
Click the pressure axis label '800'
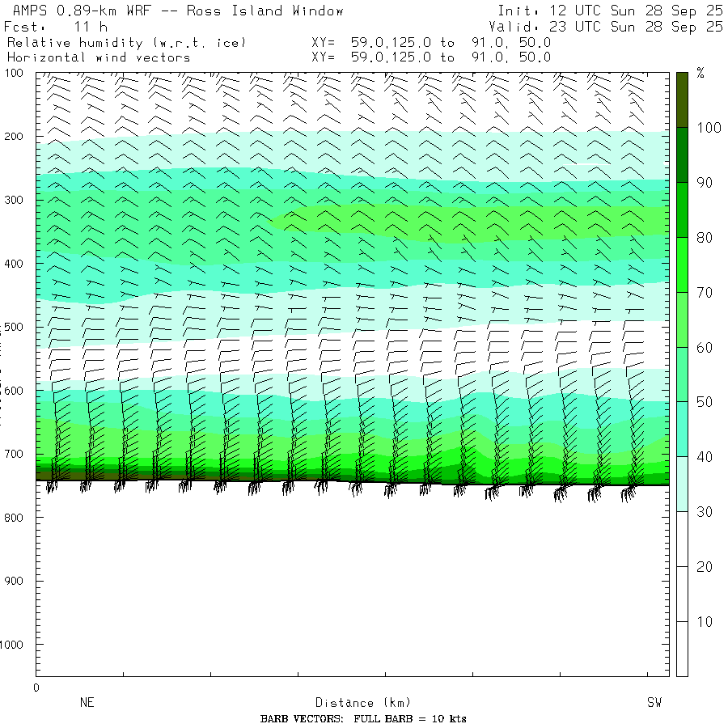point(14,518)
